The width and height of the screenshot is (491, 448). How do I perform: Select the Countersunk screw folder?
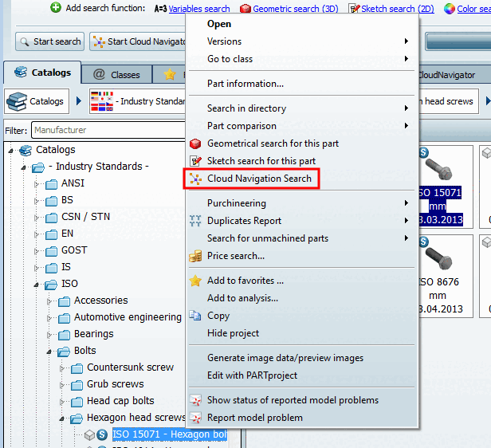(130, 367)
